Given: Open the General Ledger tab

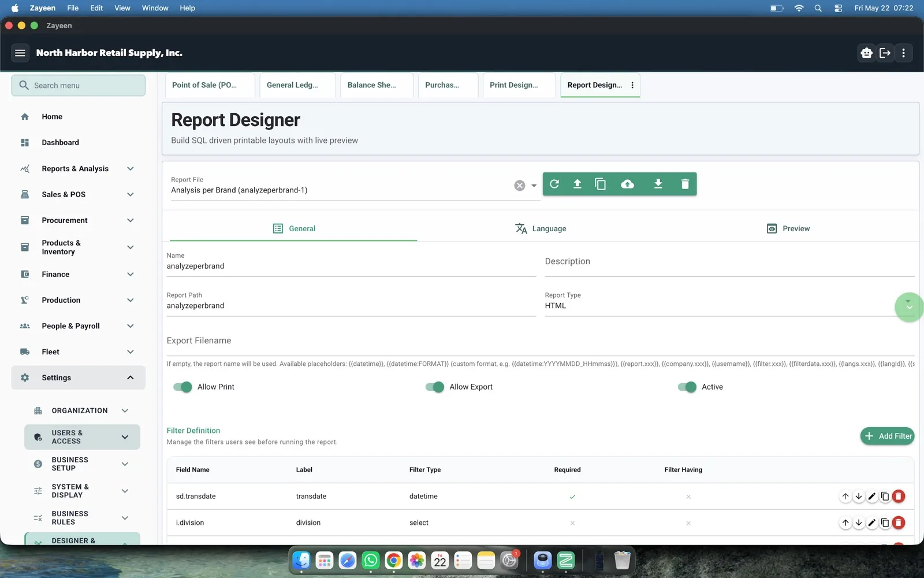Looking at the screenshot, I should click(x=297, y=85).
